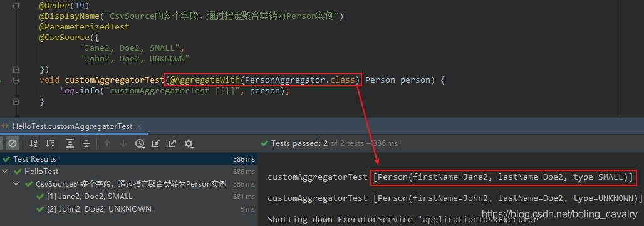Toggle the show ignored tests button

(13, 143)
